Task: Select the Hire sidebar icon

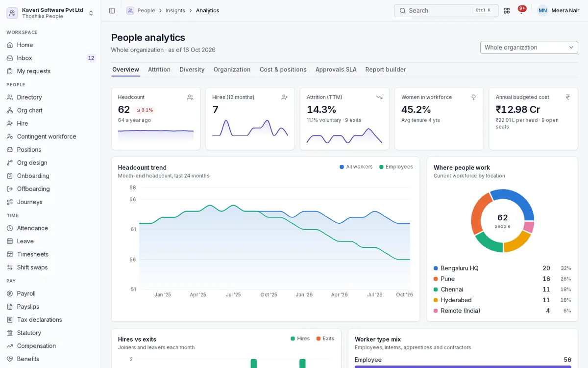Action: click(x=10, y=124)
